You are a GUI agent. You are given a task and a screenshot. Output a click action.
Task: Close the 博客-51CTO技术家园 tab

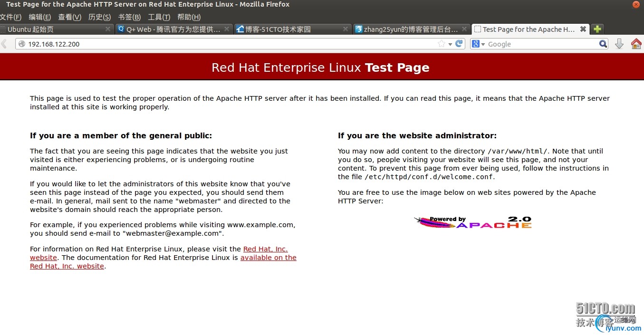(x=346, y=29)
